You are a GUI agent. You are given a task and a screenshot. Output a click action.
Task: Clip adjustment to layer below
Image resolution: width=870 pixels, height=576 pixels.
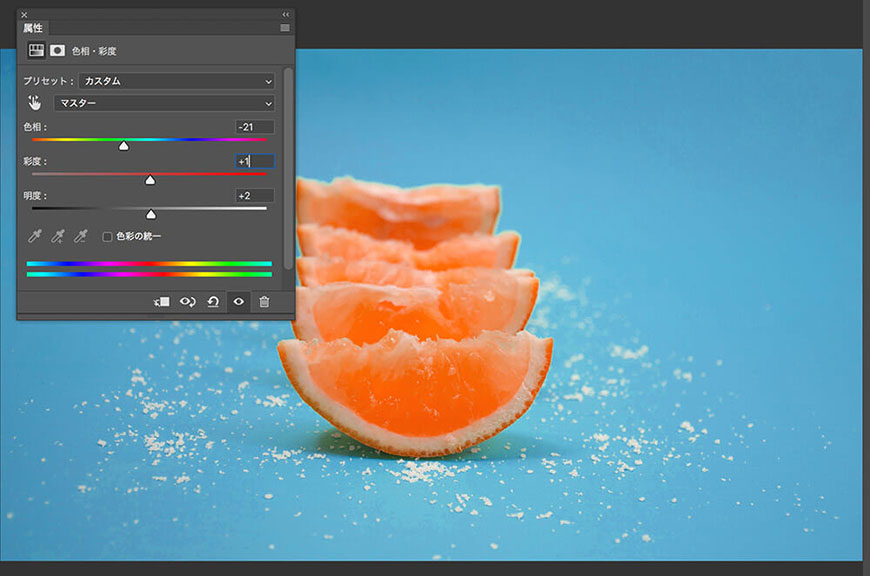point(161,302)
